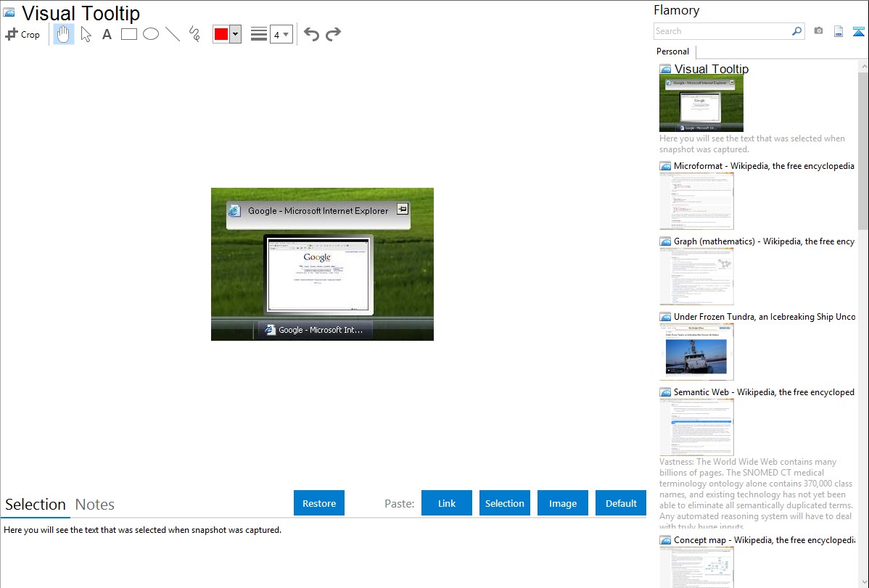Select the Microformat - Wikipedia snapshot title
This screenshot has width=869, height=588.
(x=765, y=166)
